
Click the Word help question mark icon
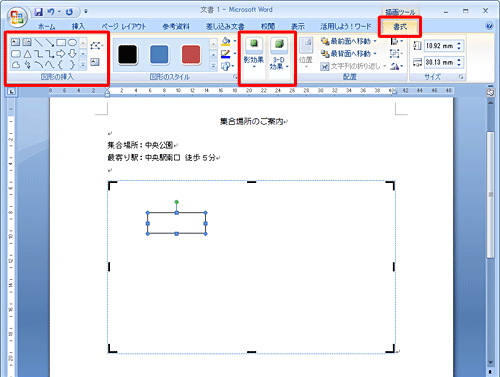coord(489,26)
